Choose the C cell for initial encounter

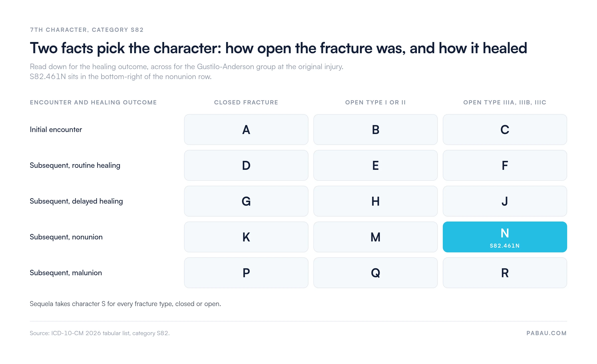coord(505,130)
